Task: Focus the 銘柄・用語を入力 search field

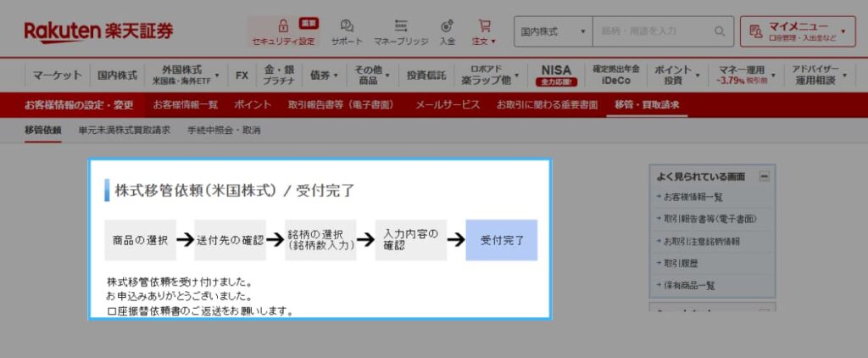Action: coord(652,31)
